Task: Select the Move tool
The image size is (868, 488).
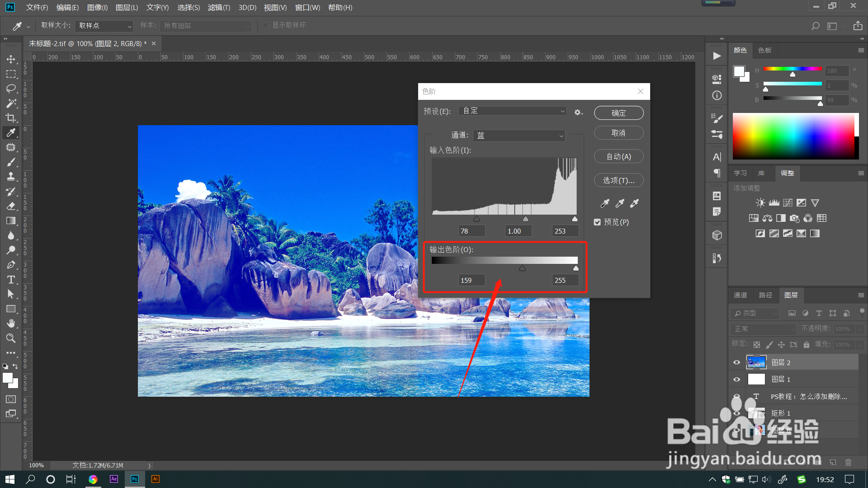Action: (11, 59)
